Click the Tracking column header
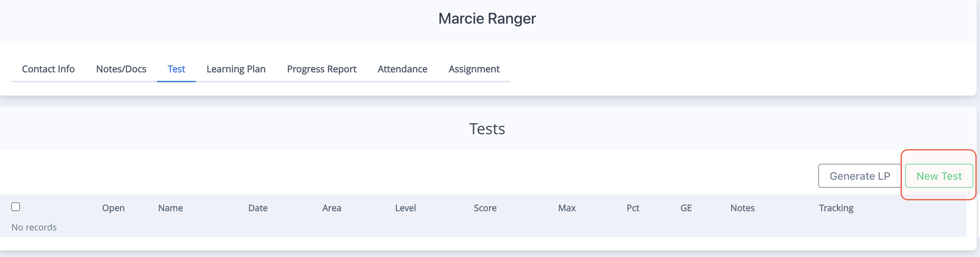The width and height of the screenshot is (980, 257). 836,208
